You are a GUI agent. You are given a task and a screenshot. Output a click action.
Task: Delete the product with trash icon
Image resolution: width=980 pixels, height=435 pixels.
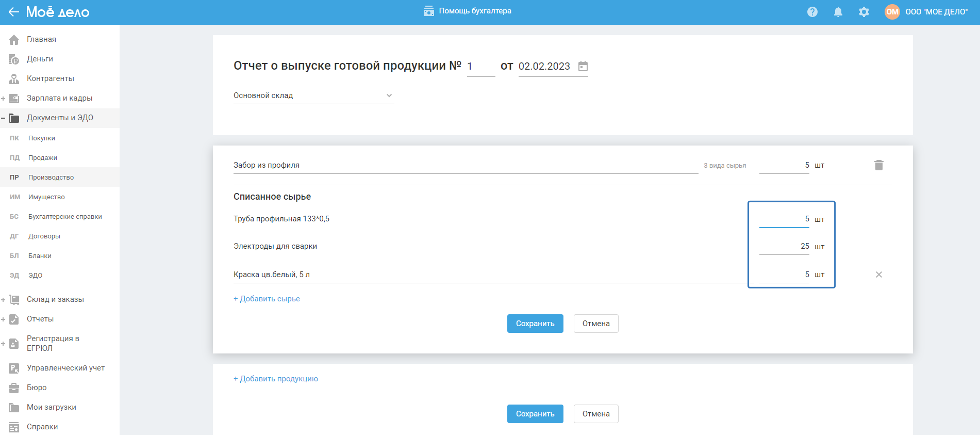(879, 165)
